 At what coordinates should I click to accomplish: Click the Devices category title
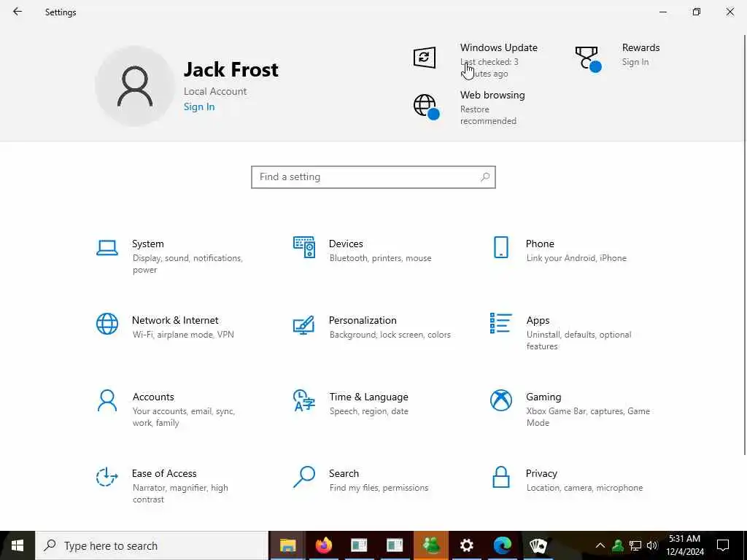tap(346, 244)
